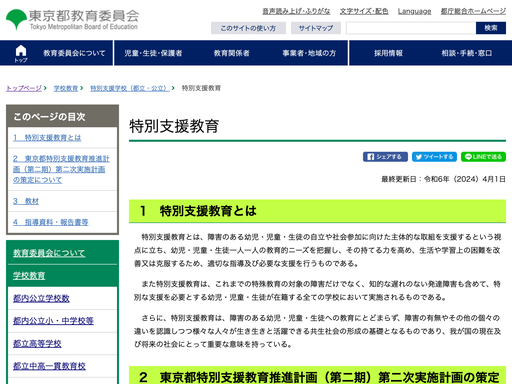Open the 教育委員会について menu
512x384 pixels.
coord(74,53)
